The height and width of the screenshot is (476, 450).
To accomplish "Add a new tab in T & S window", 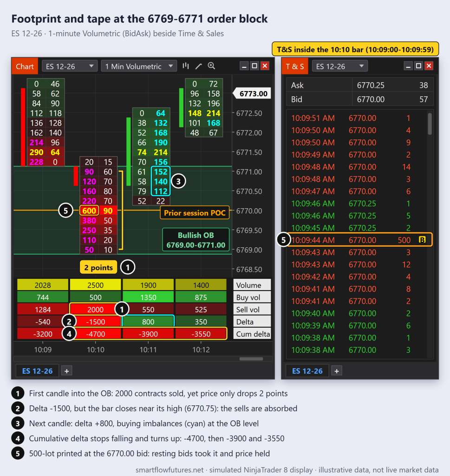I will click(337, 371).
